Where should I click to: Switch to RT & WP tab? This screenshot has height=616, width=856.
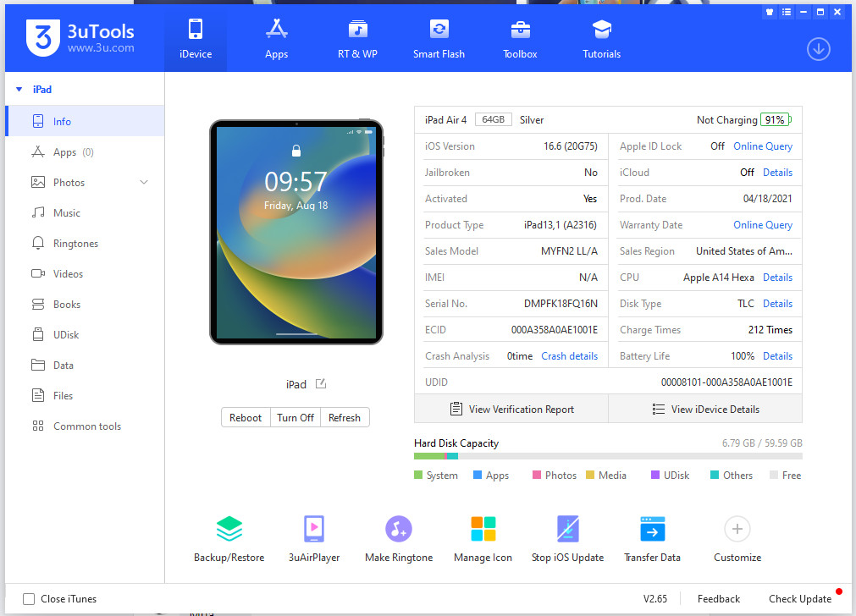[x=357, y=39]
